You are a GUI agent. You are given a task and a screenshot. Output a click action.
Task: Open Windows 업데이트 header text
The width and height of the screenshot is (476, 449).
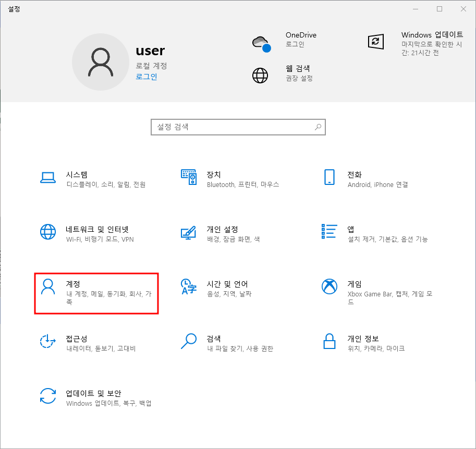(432, 43)
